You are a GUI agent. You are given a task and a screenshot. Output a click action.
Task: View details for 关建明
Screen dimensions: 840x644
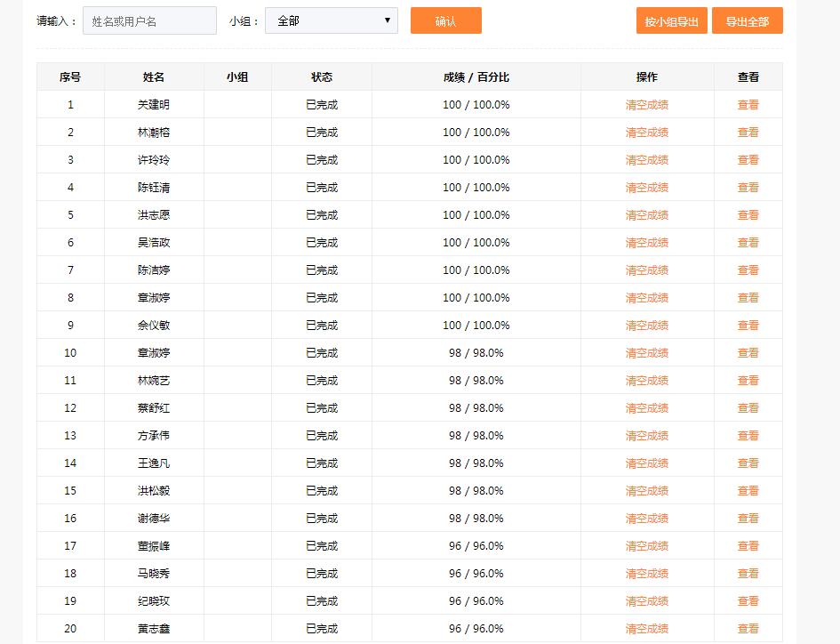[x=748, y=105]
